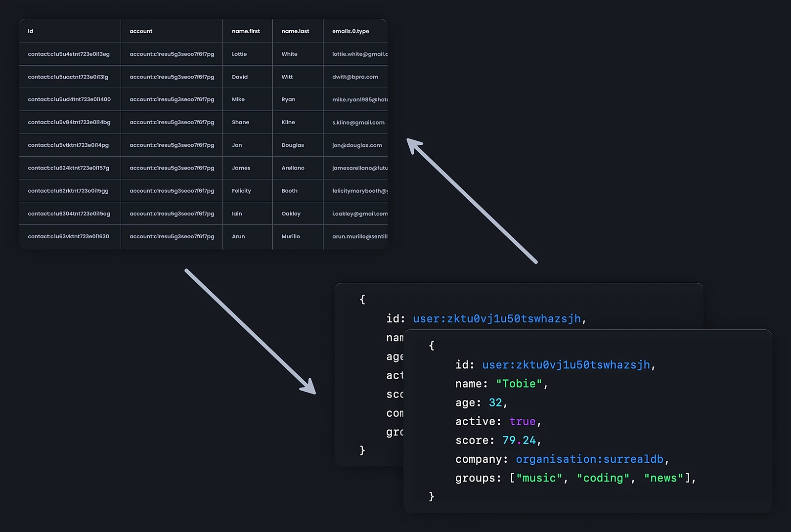Click first name 'Jon'
This screenshot has width=791, height=532.
tap(237, 145)
